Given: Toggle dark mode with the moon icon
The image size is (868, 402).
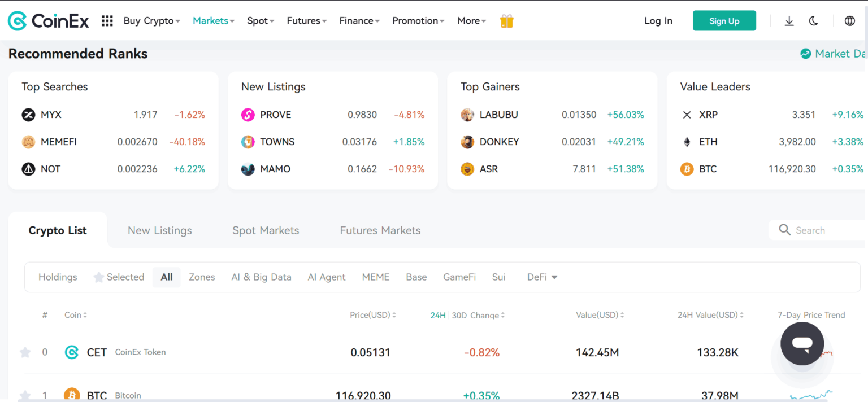Looking at the screenshot, I should point(813,20).
